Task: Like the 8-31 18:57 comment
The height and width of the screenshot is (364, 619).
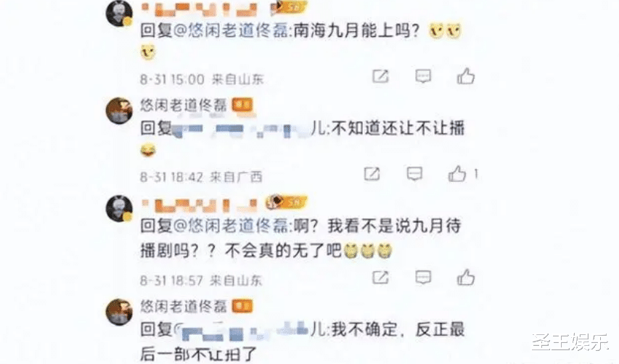Action: (466, 277)
